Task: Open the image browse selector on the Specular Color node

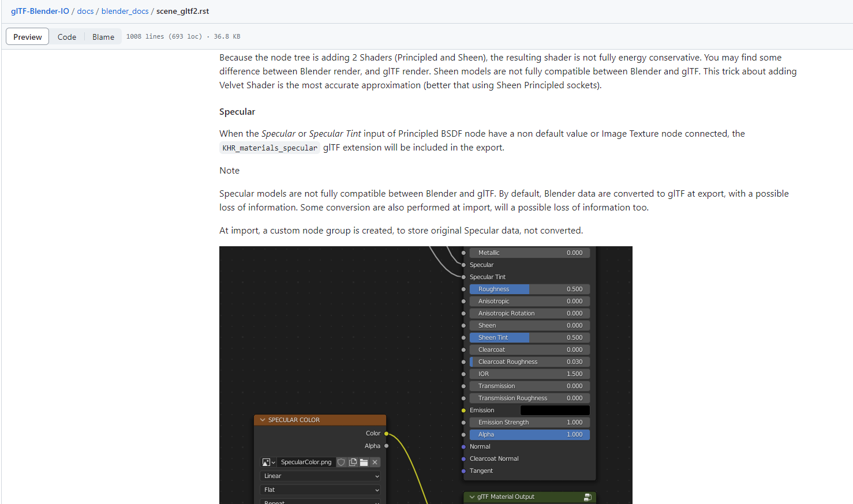Action: click(x=268, y=462)
